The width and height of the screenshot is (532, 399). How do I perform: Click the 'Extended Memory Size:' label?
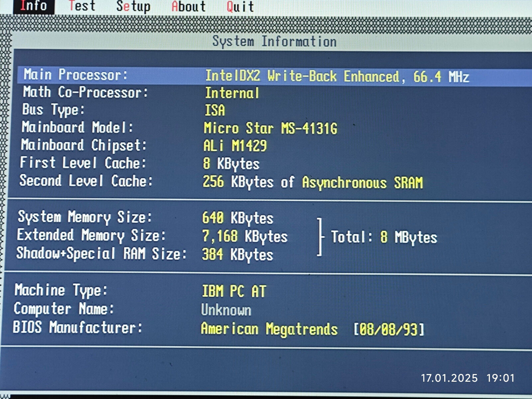coord(91,235)
